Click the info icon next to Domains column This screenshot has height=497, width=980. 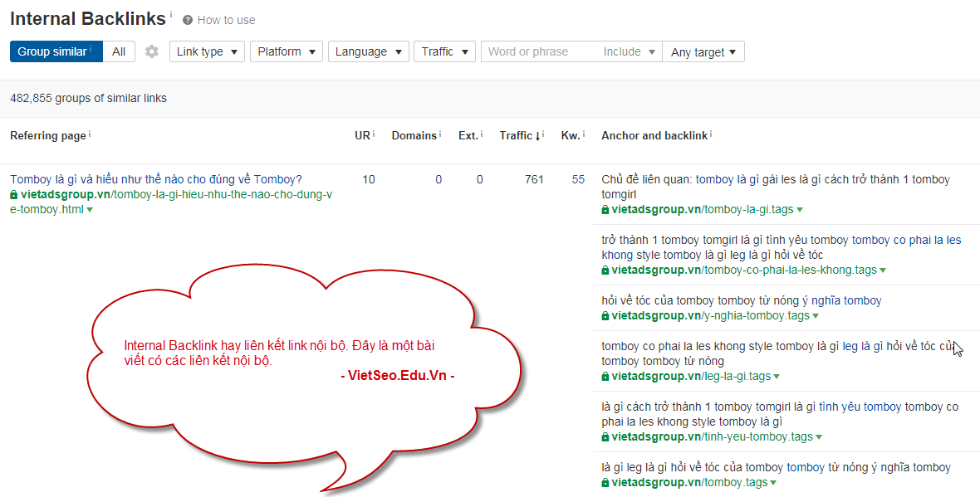click(440, 134)
